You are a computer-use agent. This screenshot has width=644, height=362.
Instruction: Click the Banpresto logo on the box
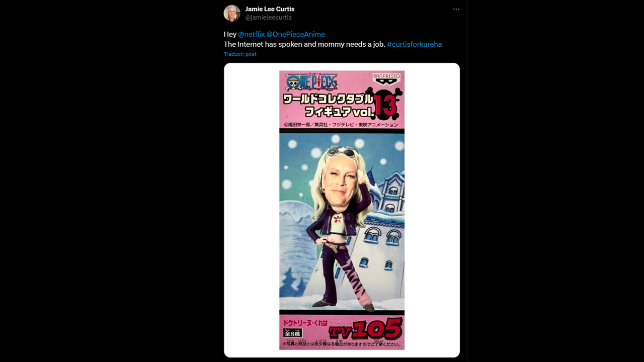click(x=386, y=79)
